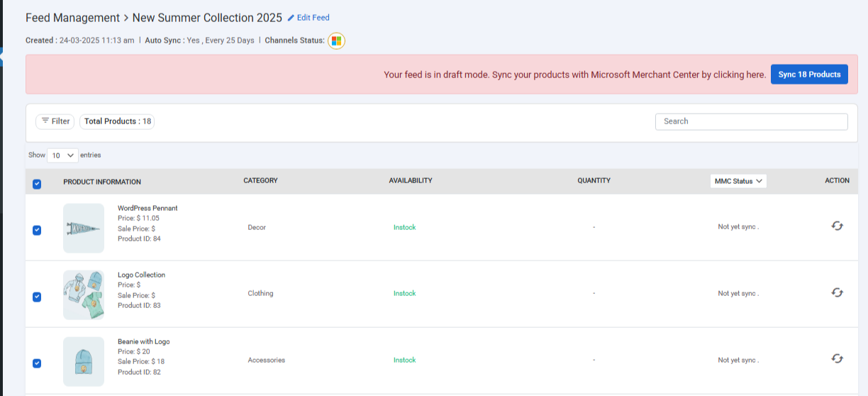Click the Price: $ 11.05 text

[x=138, y=218]
